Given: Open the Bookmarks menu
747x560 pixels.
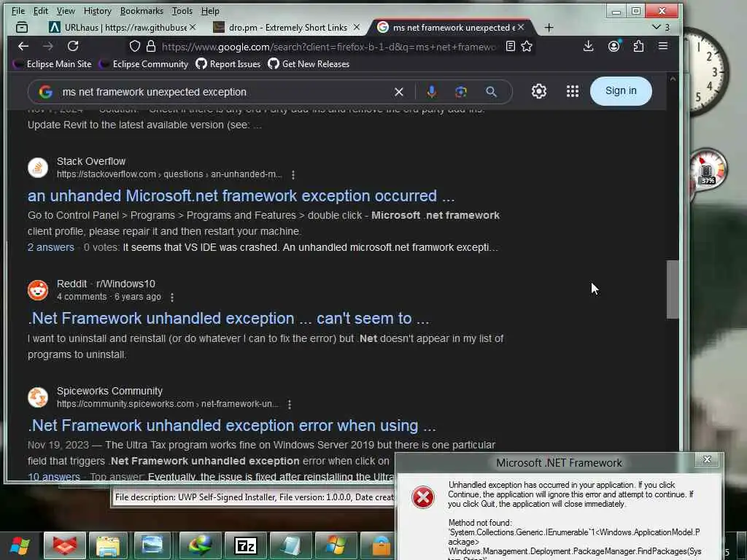Looking at the screenshot, I should point(142,10).
